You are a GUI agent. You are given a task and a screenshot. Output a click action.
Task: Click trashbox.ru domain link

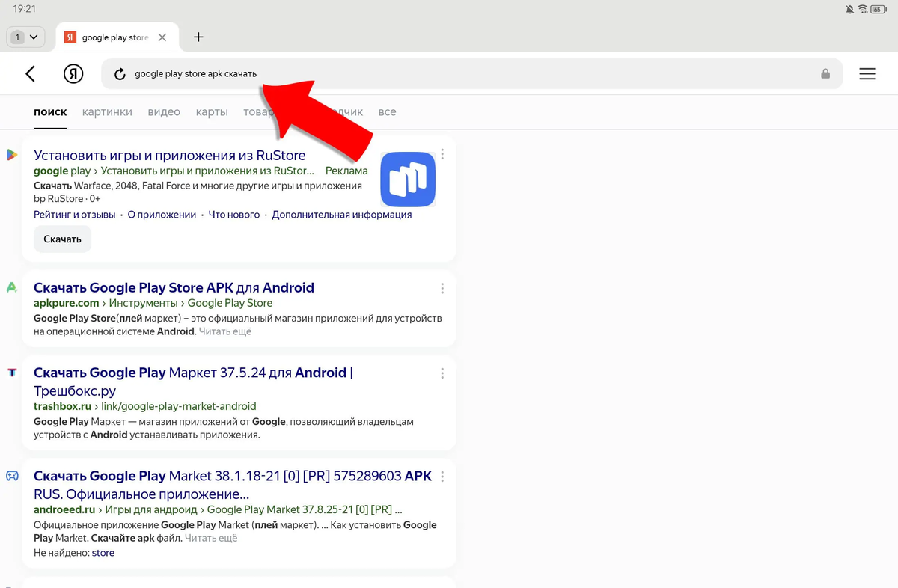click(x=62, y=406)
